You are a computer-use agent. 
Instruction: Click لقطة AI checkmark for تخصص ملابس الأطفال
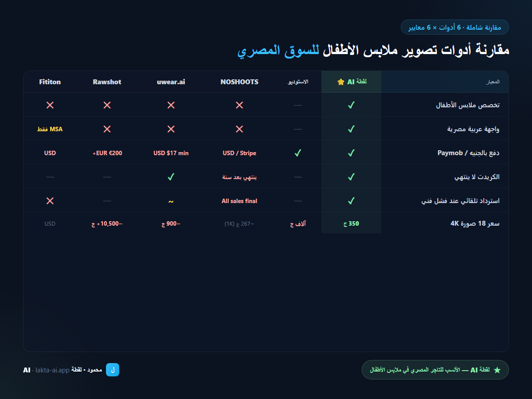pos(351,105)
